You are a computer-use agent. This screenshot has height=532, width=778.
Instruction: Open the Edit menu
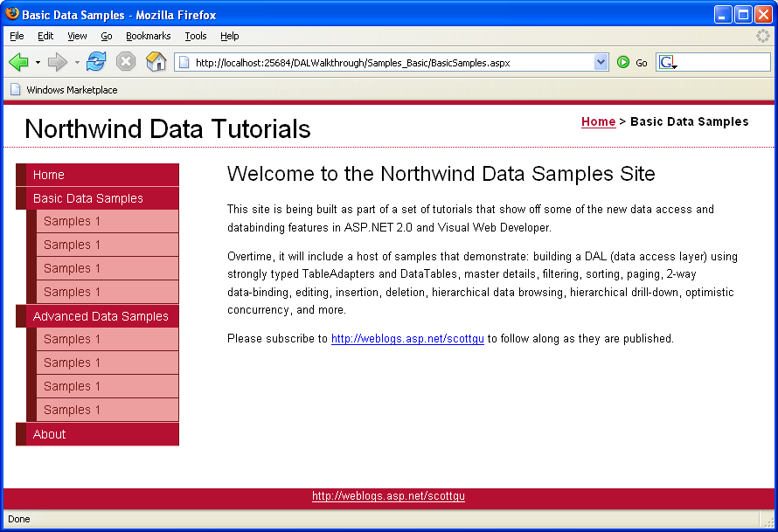[x=45, y=36]
